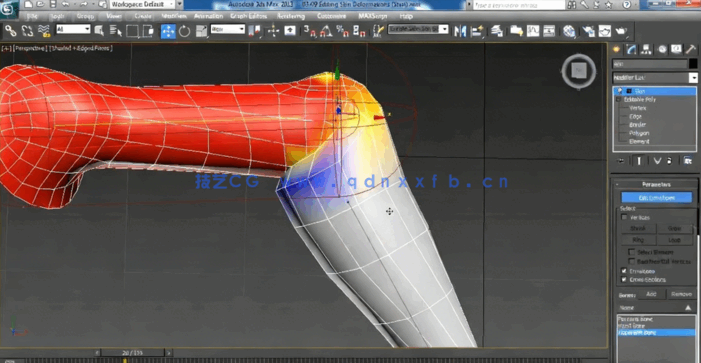
Task: Click Edit Named Selection Sets icon
Action: click(x=378, y=30)
